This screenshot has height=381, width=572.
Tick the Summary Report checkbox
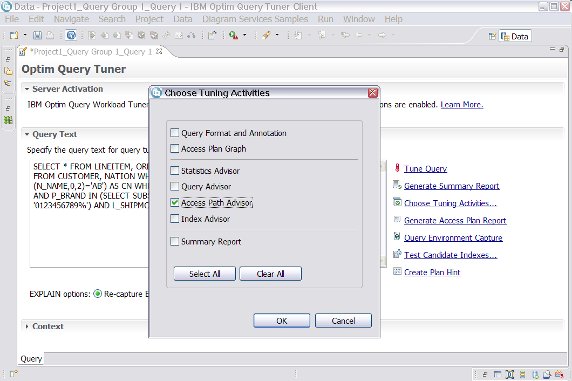(x=175, y=241)
